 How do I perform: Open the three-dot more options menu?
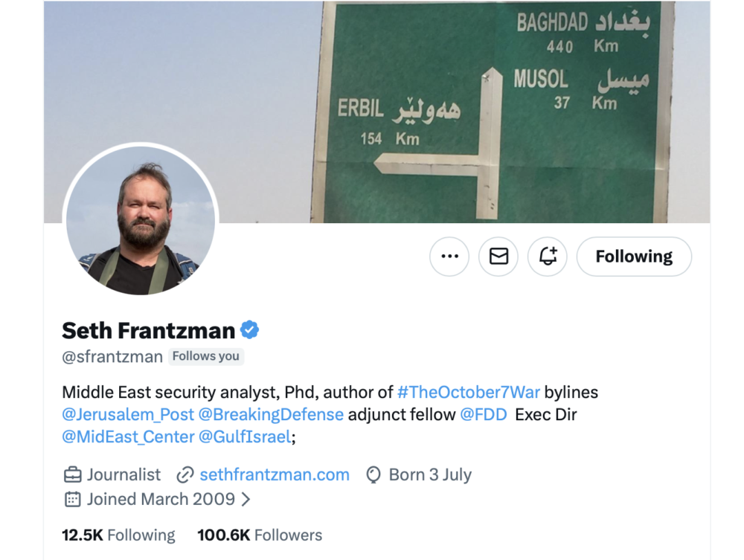coord(449,257)
